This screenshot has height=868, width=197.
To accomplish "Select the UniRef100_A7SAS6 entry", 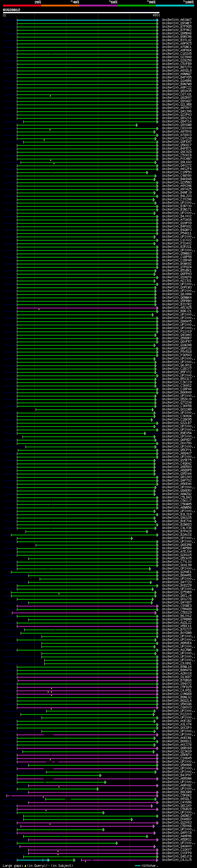I will [x=176, y=220].
